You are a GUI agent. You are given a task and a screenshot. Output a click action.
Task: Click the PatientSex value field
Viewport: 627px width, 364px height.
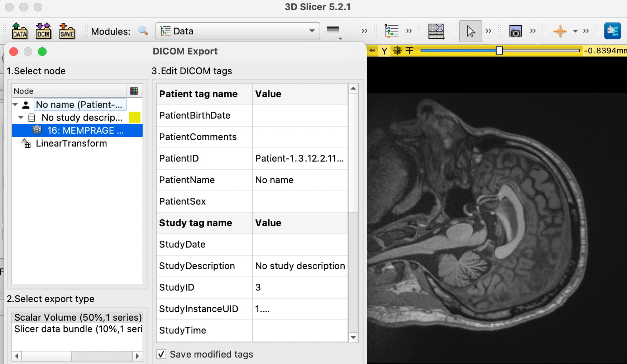tap(300, 201)
